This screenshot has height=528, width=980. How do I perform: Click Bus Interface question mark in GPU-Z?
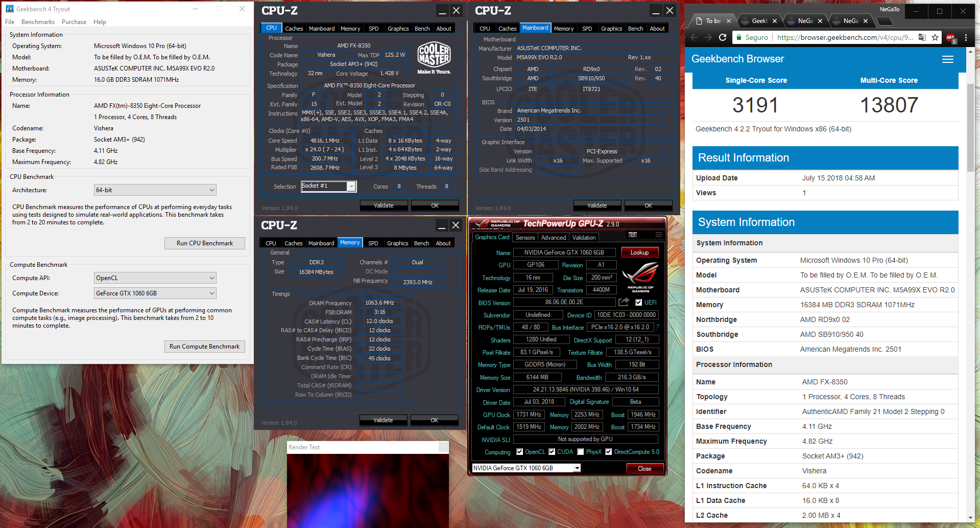657,327
